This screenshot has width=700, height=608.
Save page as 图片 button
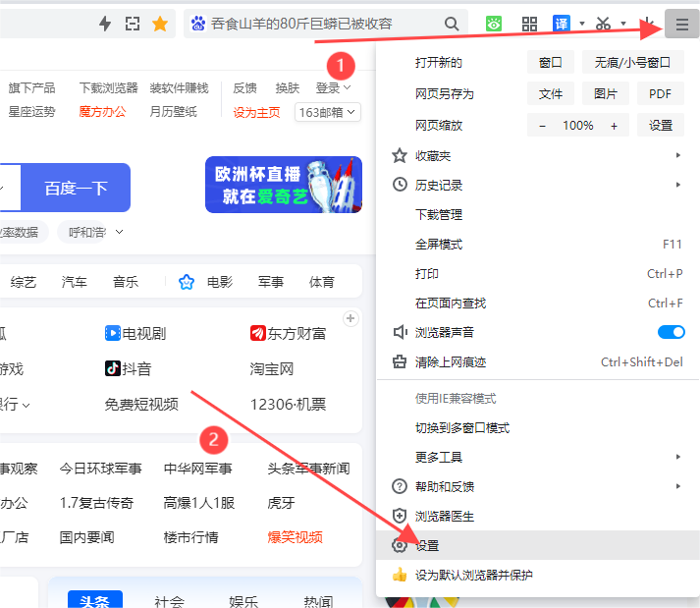[606, 93]
